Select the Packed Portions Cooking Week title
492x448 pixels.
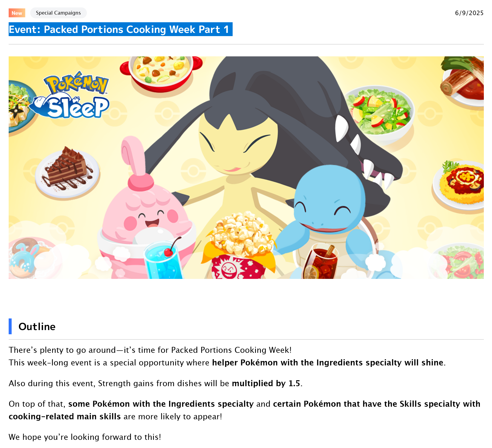click(x=121, y=29)
